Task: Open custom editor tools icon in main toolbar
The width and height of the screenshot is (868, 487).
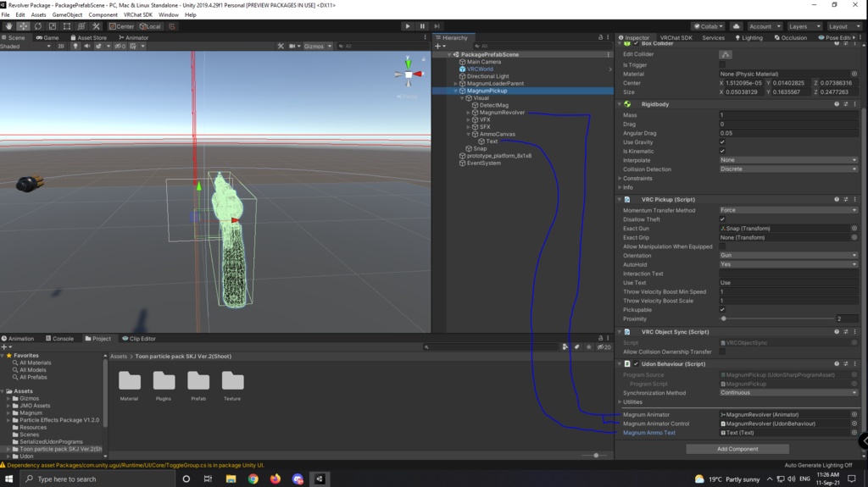Action: [96, 26]
